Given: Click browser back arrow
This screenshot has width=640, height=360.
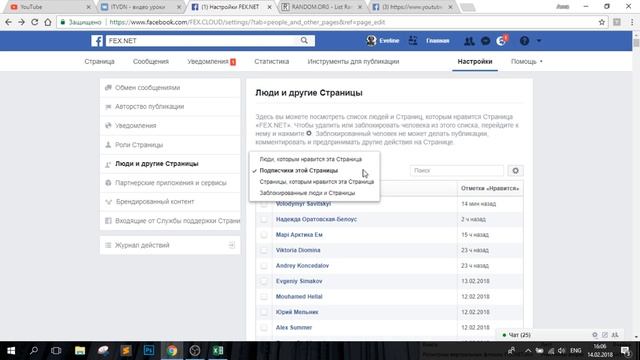Looking at the screenshot, I should pyautogui.click(x=9, y=22).
